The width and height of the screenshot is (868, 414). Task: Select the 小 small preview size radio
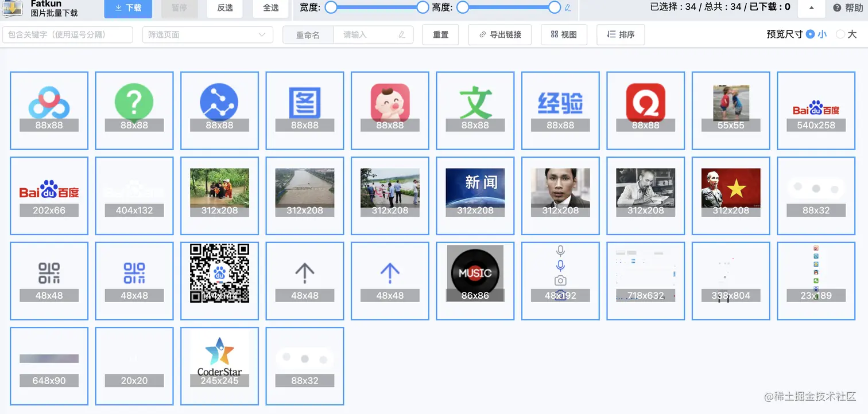coord(810,34)
